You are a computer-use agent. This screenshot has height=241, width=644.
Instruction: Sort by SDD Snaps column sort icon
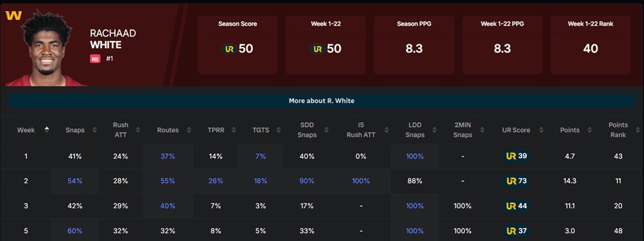click(x=324, y=130)
